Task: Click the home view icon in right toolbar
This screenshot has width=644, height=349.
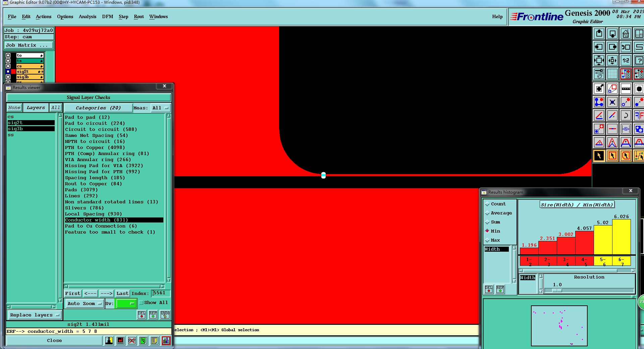Action: click(626, 34)
